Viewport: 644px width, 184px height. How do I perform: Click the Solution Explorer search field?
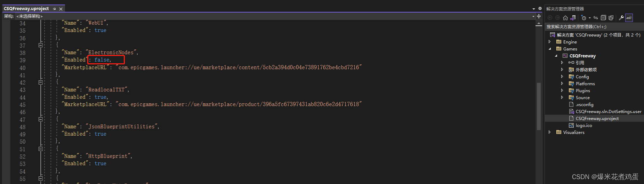point(594,26)
